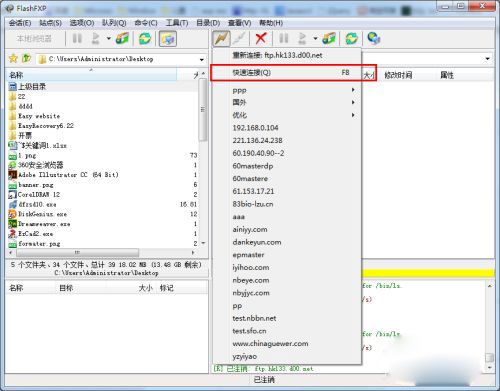
Task: Click the up-folder icon next to star
Action: [x=26, y=58]
